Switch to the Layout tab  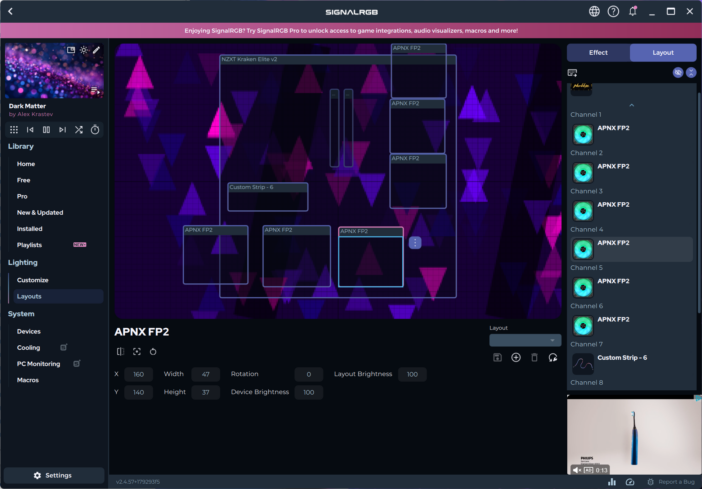click(663, 53)
